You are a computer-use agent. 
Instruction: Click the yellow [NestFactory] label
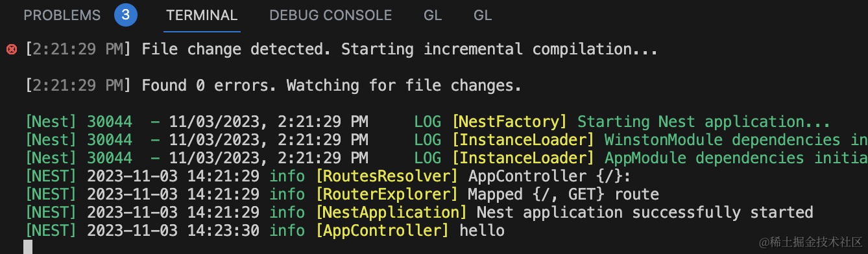tap(509, 122)
